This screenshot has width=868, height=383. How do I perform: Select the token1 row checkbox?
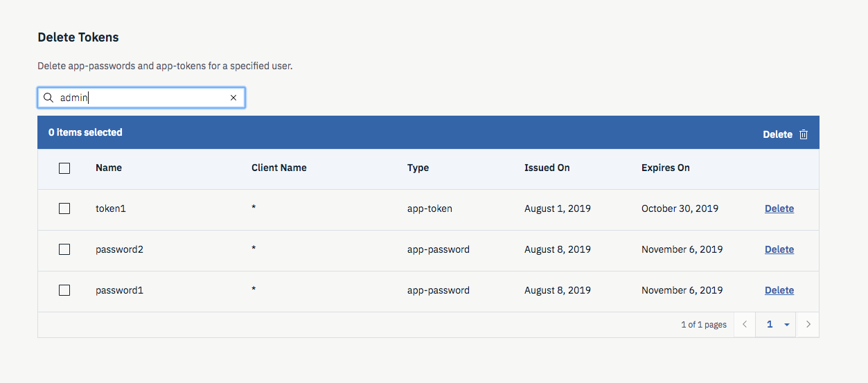64,208
